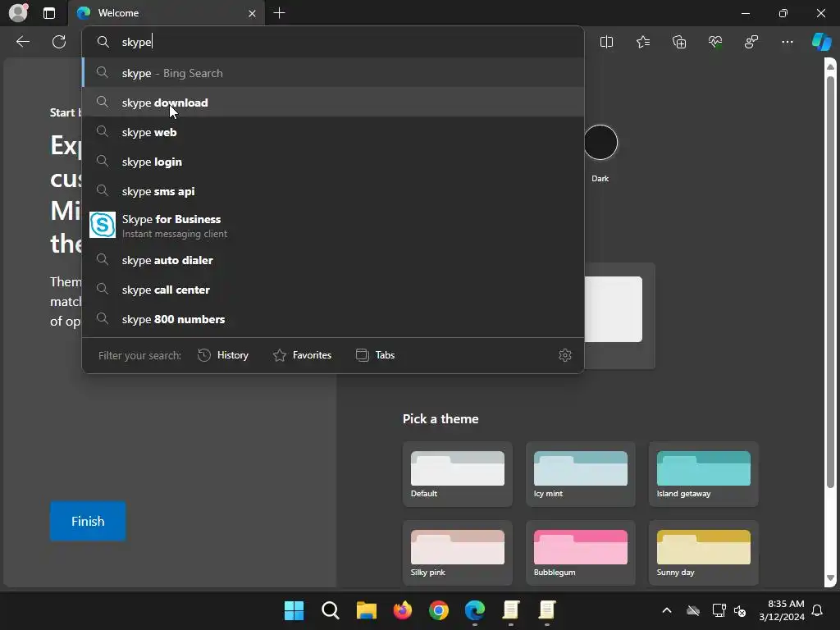Open the notifications bell
The image size is (840, 630).
point(818,610)
